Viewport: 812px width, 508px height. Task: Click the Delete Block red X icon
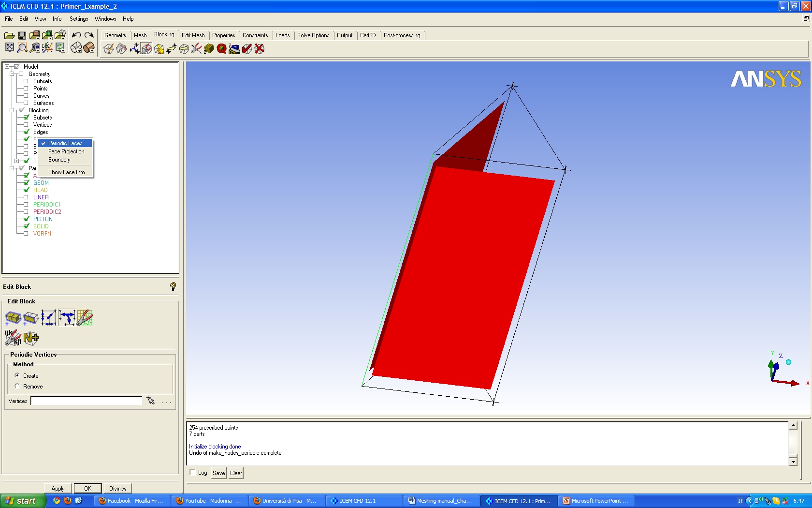pyautogui.click(x=260, y=49)
